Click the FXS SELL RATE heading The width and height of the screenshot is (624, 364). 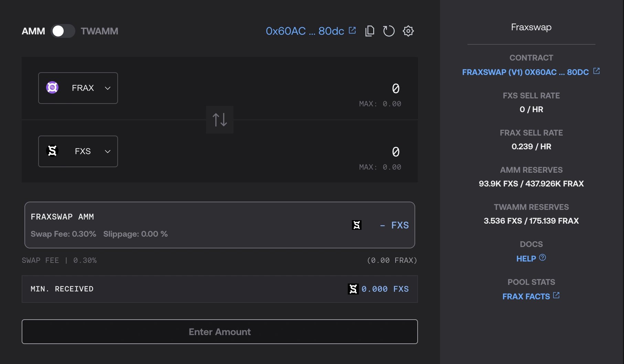[x=531, y=96]
